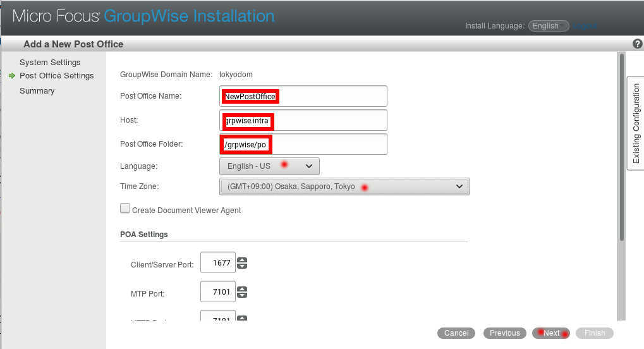
Task: Click the tokyodom domain name text
Action: click(236, 75)
